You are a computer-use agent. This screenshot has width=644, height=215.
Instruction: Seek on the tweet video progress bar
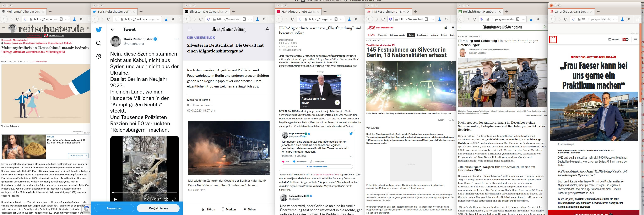(145, 193)
